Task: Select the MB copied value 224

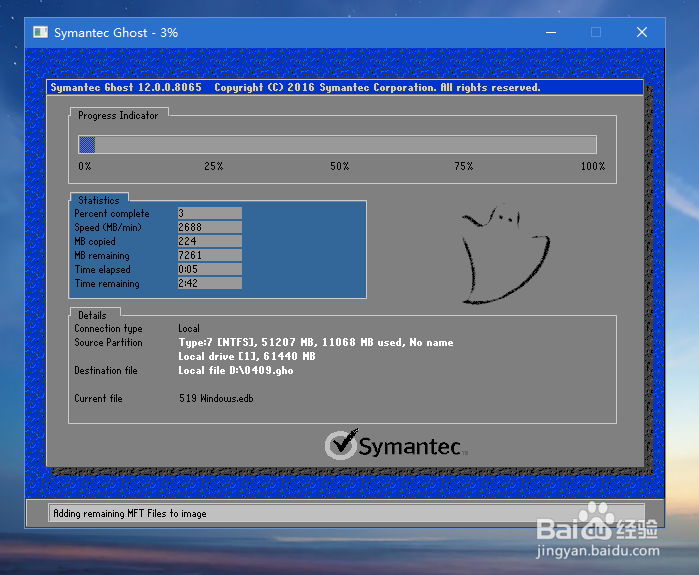Action: click(210, 241)
